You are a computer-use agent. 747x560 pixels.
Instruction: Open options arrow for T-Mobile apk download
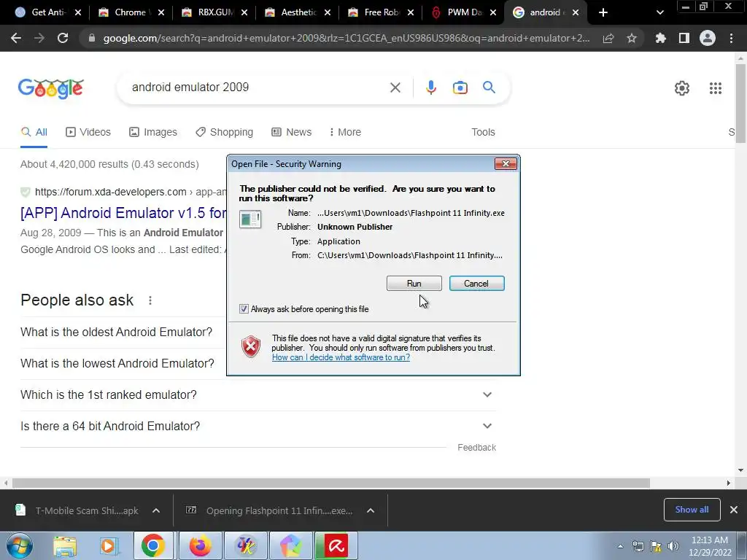156,510
